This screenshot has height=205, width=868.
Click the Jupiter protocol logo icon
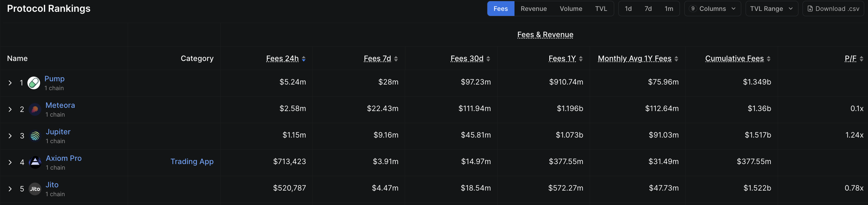pos(35,136)
